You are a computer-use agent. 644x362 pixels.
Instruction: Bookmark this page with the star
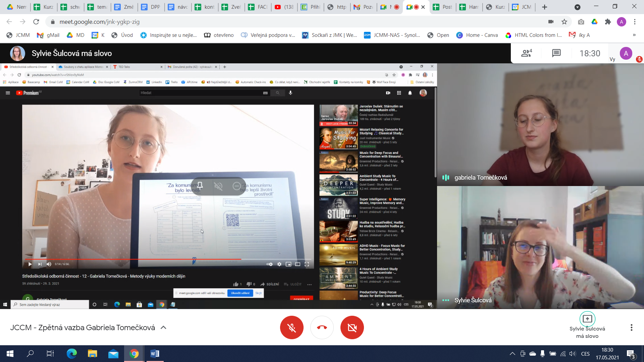(564, 22)
